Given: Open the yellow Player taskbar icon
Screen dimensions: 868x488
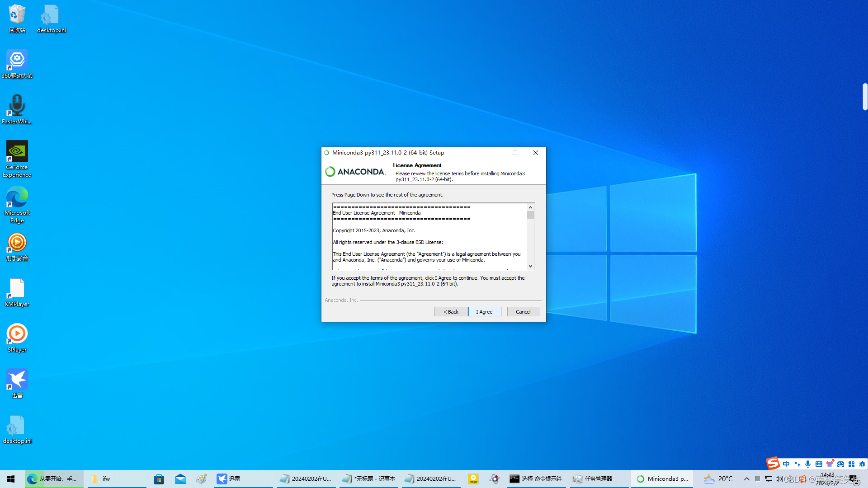Looking at the screenshot, I should (473, 479).
